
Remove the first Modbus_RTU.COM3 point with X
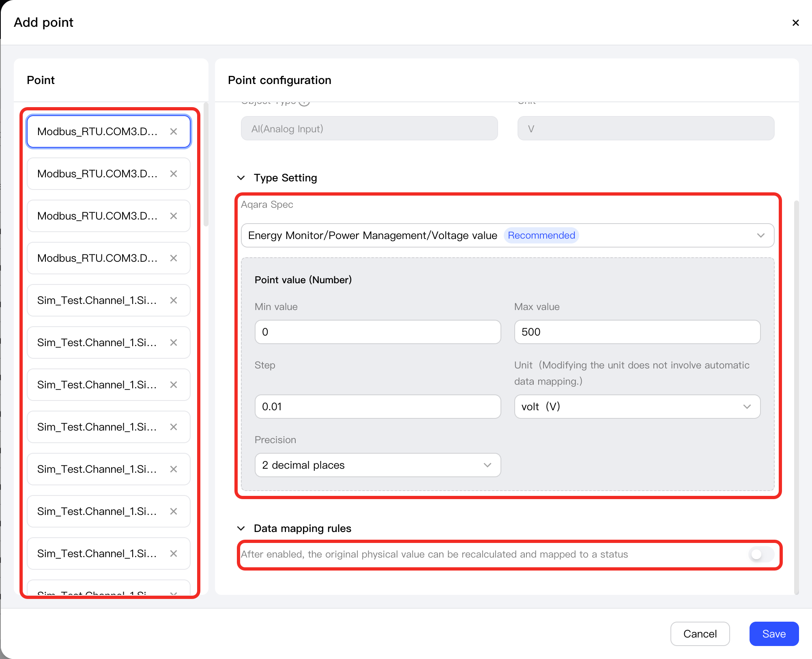tap(174, 131)
